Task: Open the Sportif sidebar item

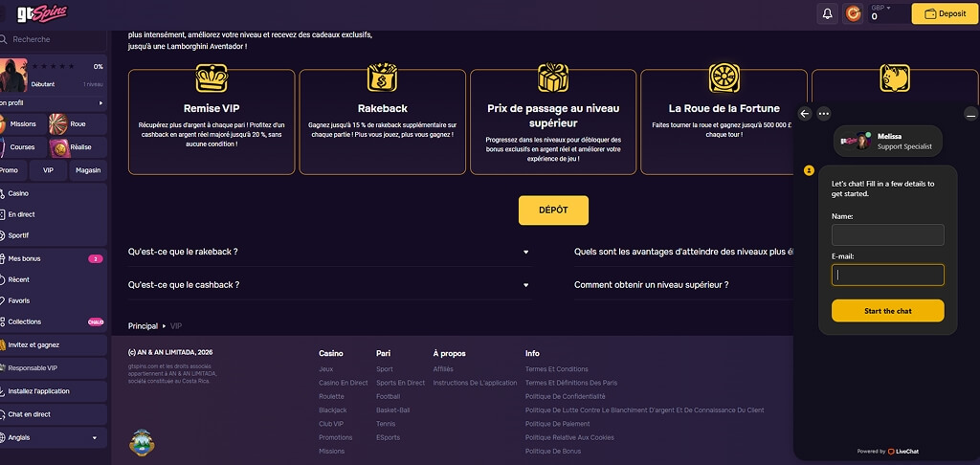Action: [x=54, y=235]
